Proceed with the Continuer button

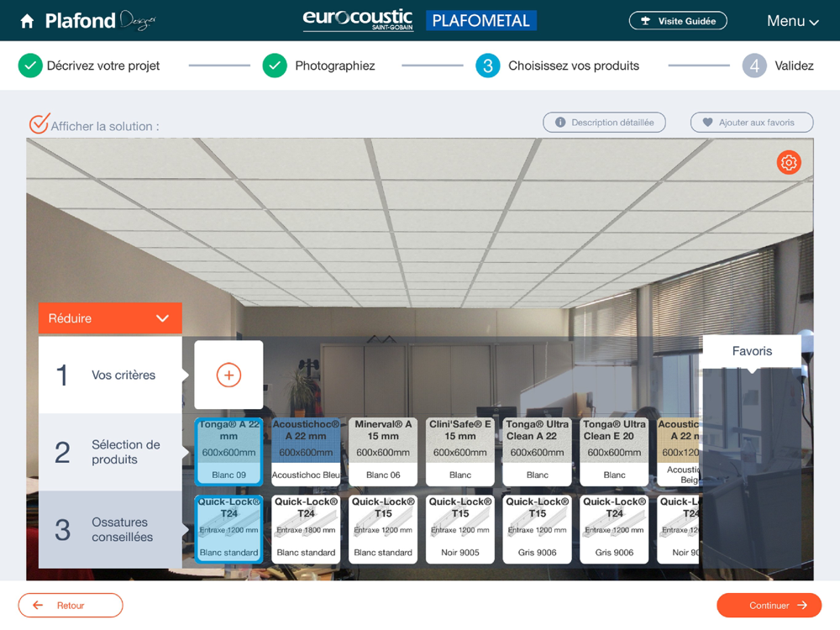point(769,606)
